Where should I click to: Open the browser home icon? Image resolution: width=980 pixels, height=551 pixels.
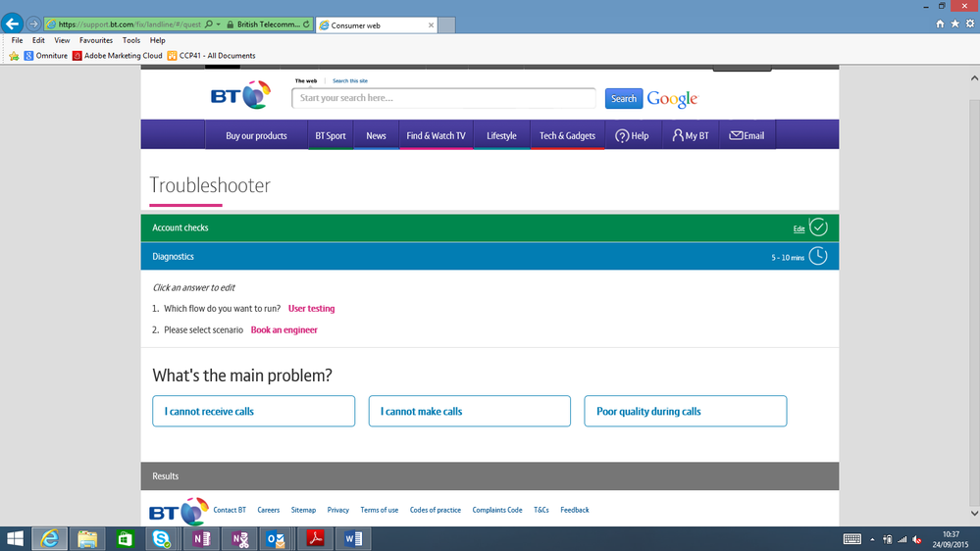point(940,24)
